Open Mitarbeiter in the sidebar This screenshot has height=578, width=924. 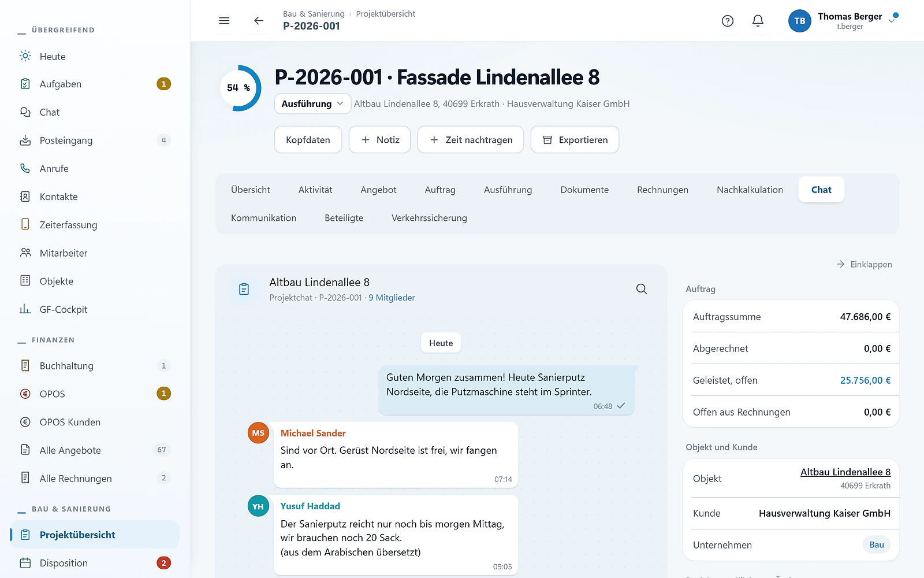95,253
